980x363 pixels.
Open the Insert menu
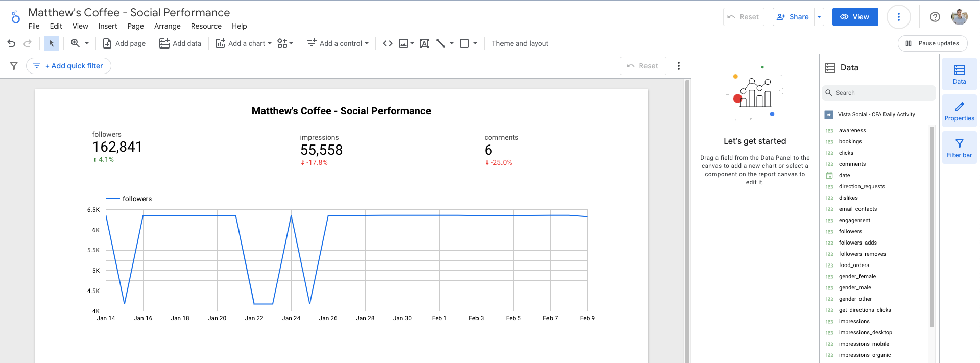point(108,26)
